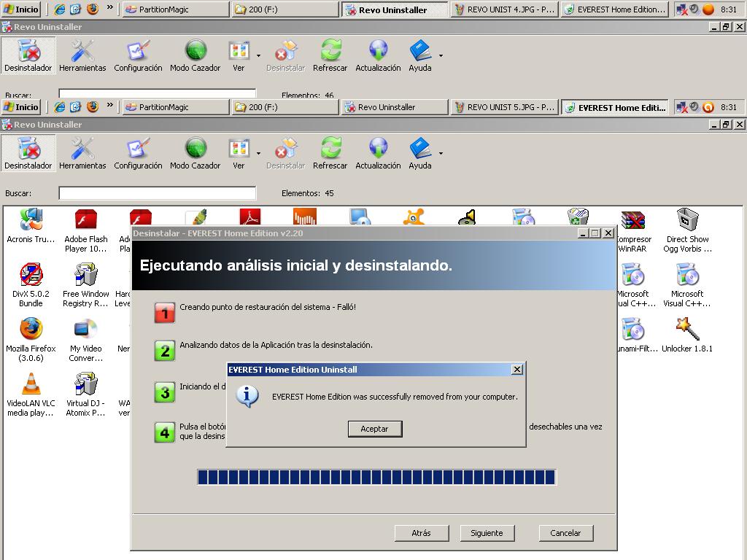
Task: Select Virtual DJ - Atomix P... entry
Action: [x=86, y=394]
